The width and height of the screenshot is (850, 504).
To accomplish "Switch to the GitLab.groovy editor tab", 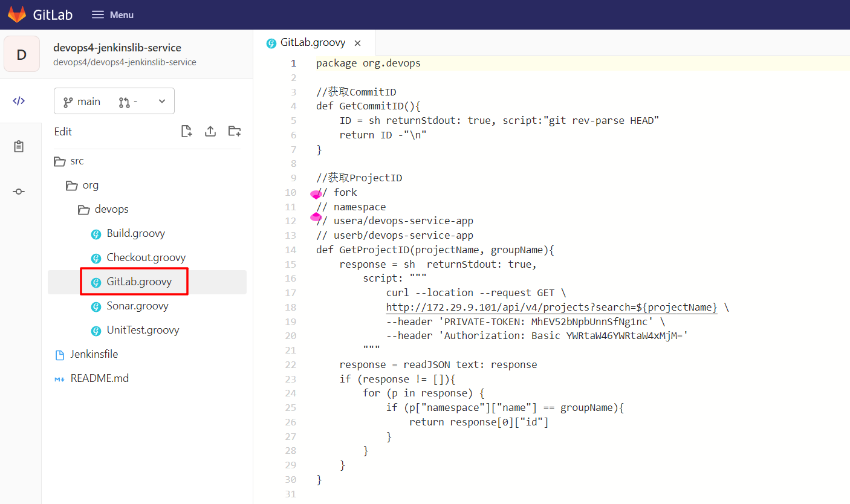I will click(x=314, y=43).
